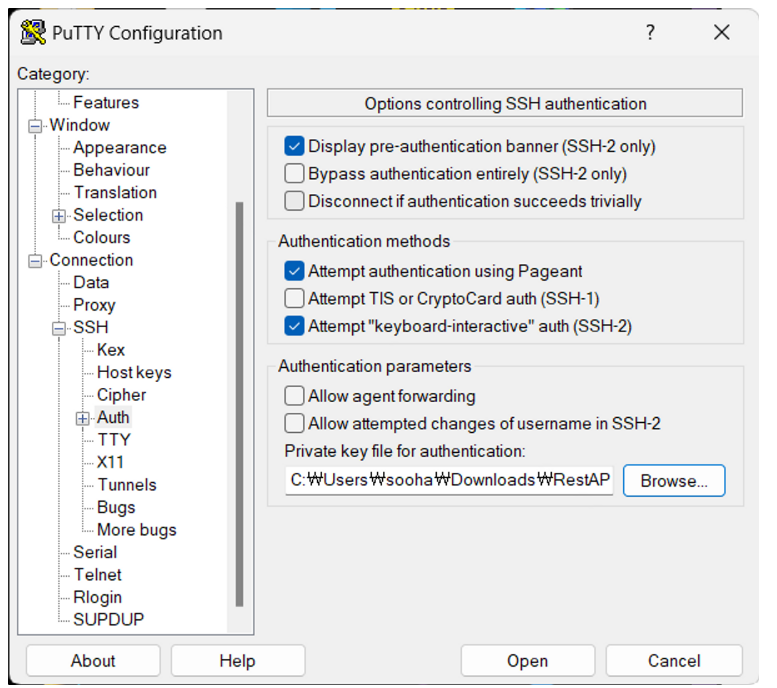Toggle Attempt keyboard-interactive auth checkbox
Viewport: 777px width, 688px height.
(x=294, y=326)
